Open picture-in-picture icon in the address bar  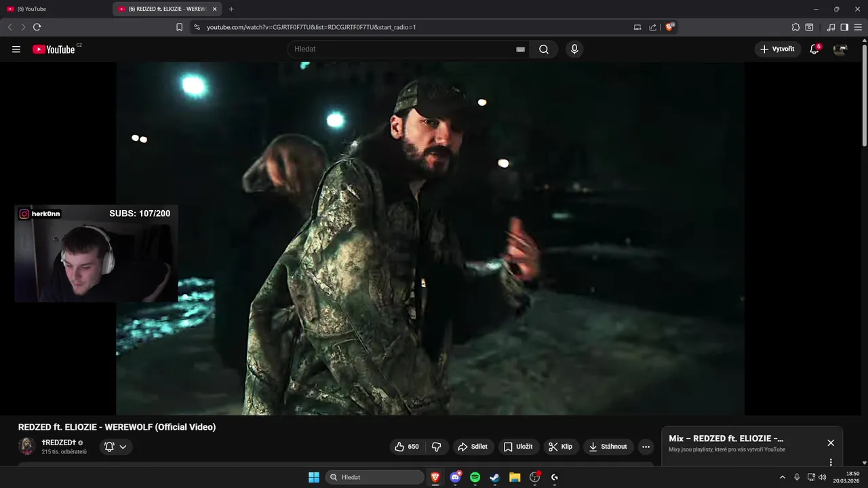click(x=637, y=27)
